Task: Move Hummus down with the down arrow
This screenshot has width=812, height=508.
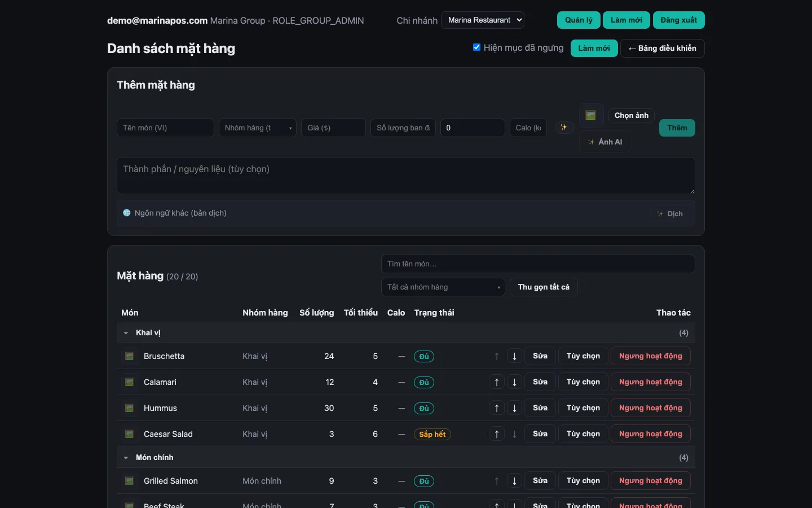Action: [x=514, y=408]
